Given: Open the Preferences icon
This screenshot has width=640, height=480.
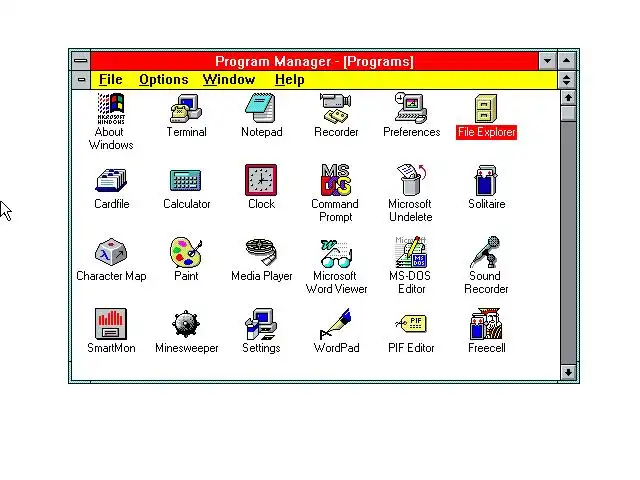Looking at the screenshot, I should [x=411, y=108].
